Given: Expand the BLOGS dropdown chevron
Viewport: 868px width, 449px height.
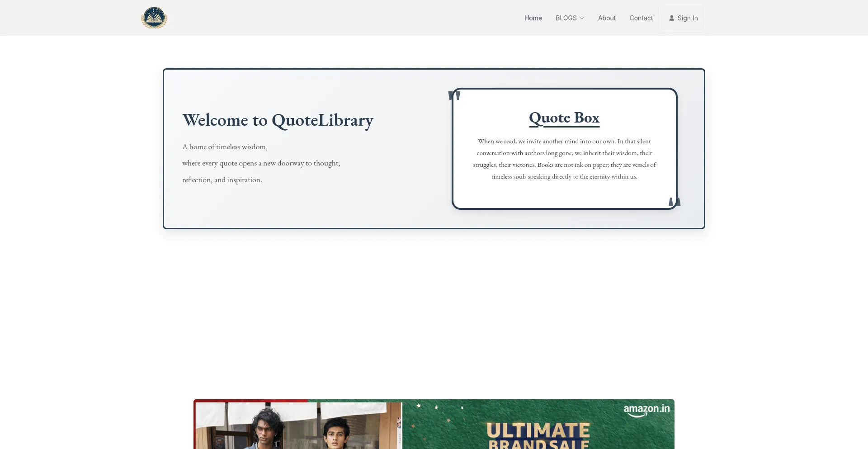Looking at the screenshot, I should (x=582, y=18).
